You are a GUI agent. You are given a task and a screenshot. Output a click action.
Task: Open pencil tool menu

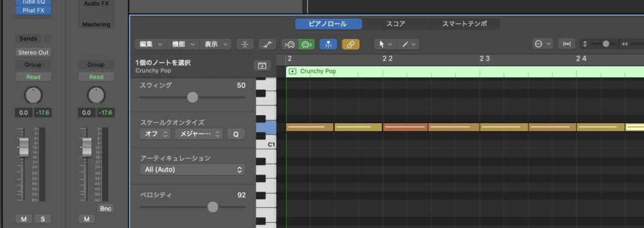coord(408,45)
